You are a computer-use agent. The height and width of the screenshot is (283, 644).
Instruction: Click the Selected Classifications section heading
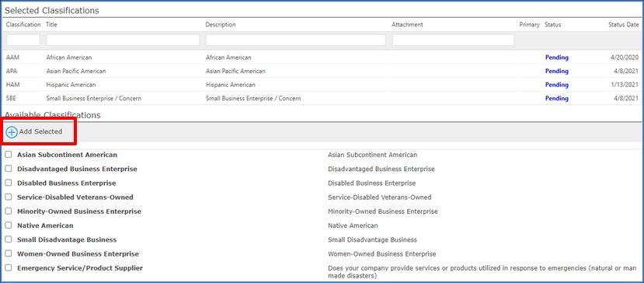point(52,11)
